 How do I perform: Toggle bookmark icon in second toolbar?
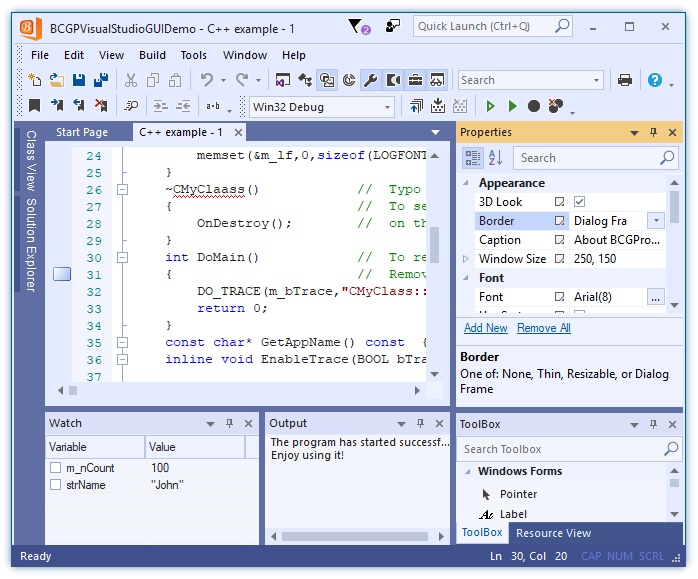pyautogui.click(x=34, y=106)
